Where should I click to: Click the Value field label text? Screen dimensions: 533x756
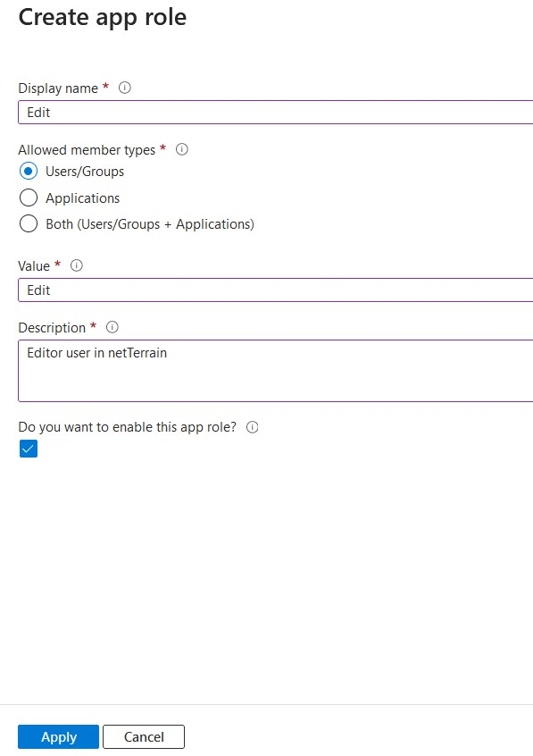tap(34, 265)
